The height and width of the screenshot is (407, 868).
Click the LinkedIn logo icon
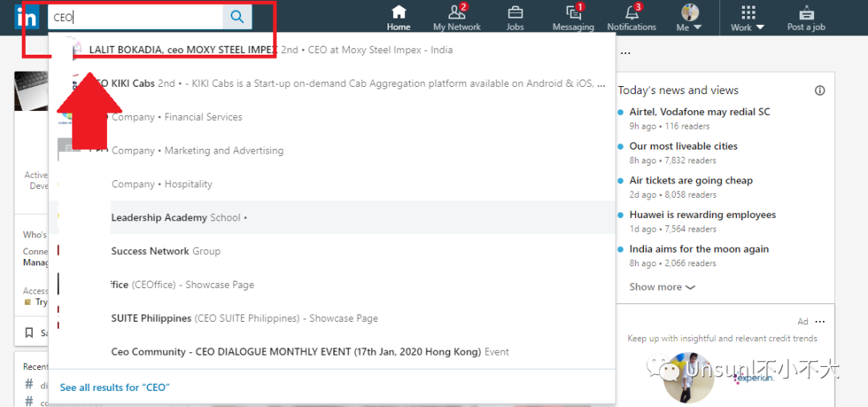[x=26, y=17]
